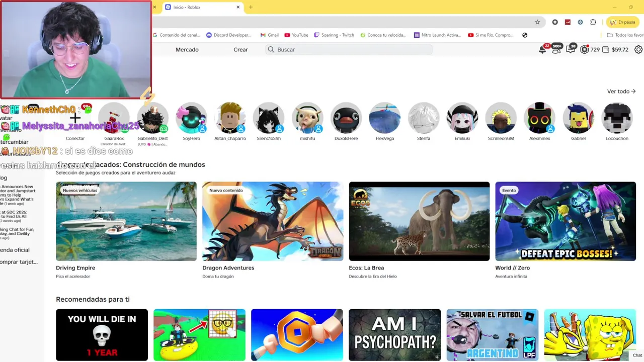
Task: Open Gabriel friend avatar
Action: 579,119
